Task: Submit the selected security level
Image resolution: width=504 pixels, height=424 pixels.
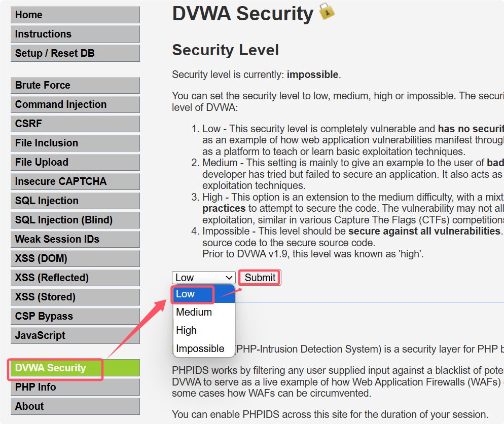Action: [260, 278]
